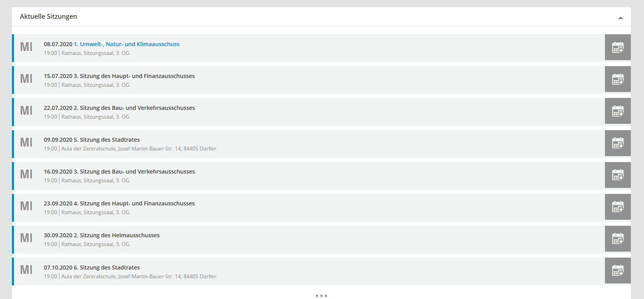
Task: Click the MI weekday label for 08.07.2020
Action: pos(26,47)
